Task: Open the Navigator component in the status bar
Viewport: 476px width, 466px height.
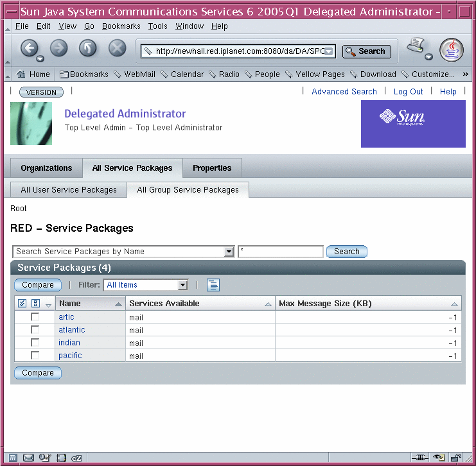Action: tap(12, 458)
